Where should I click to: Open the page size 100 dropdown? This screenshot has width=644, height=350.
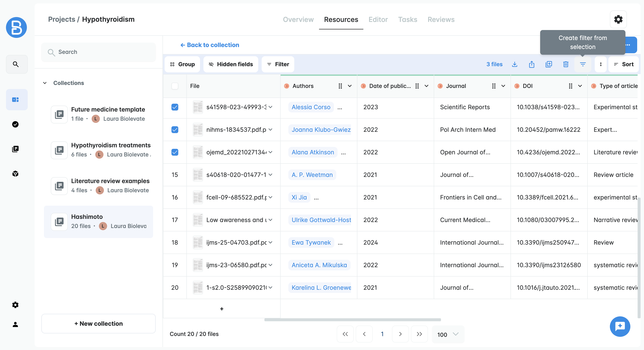[x=448, y=334]
